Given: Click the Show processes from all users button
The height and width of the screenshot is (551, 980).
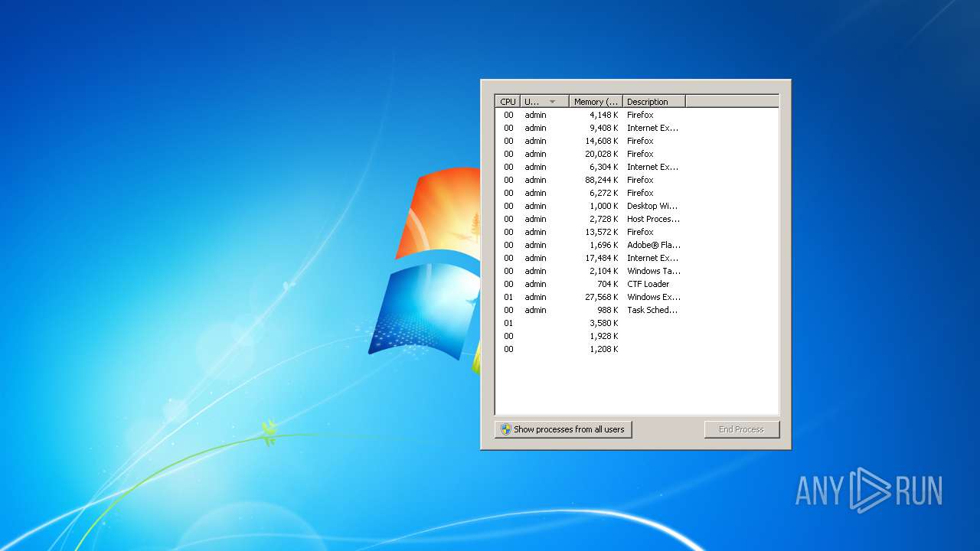Looking at the screenshot, I should pyautogui.click(x=563, y=429).
